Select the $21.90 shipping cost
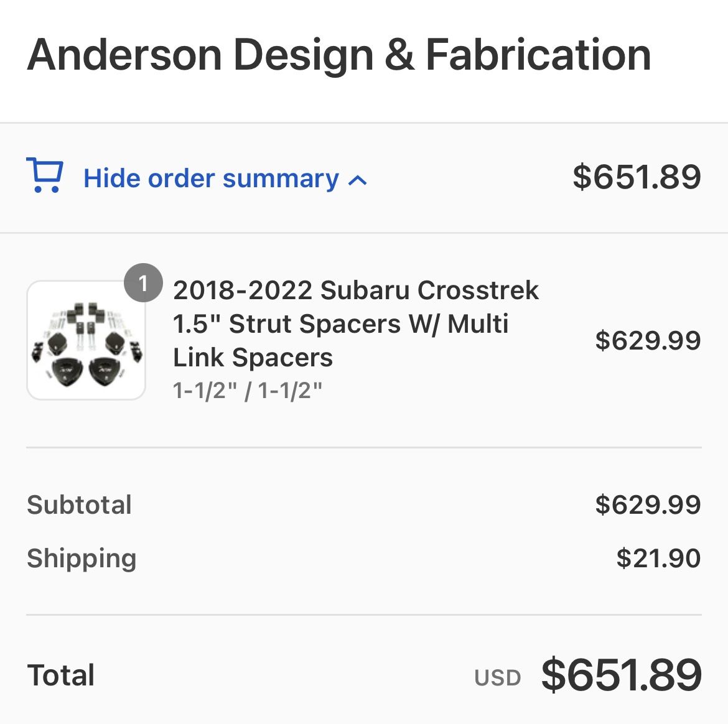 tap(658, 558)
